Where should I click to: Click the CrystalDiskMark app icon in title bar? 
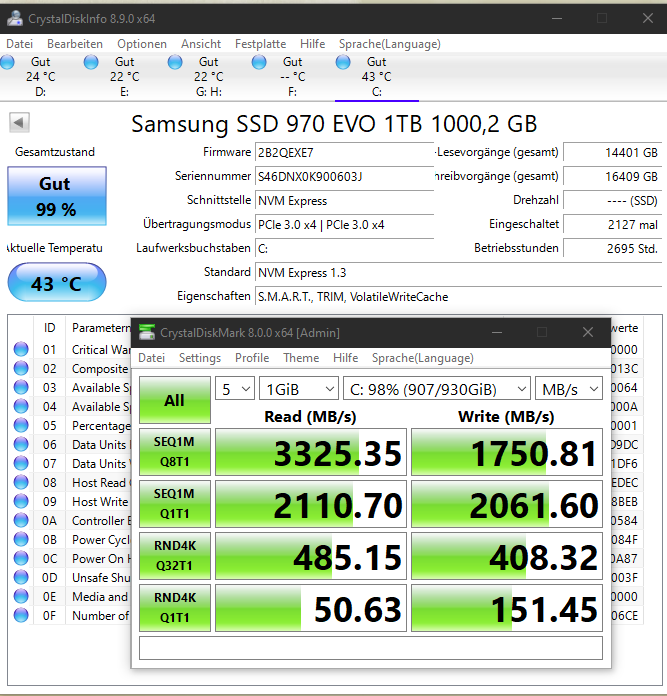(147, 332)
